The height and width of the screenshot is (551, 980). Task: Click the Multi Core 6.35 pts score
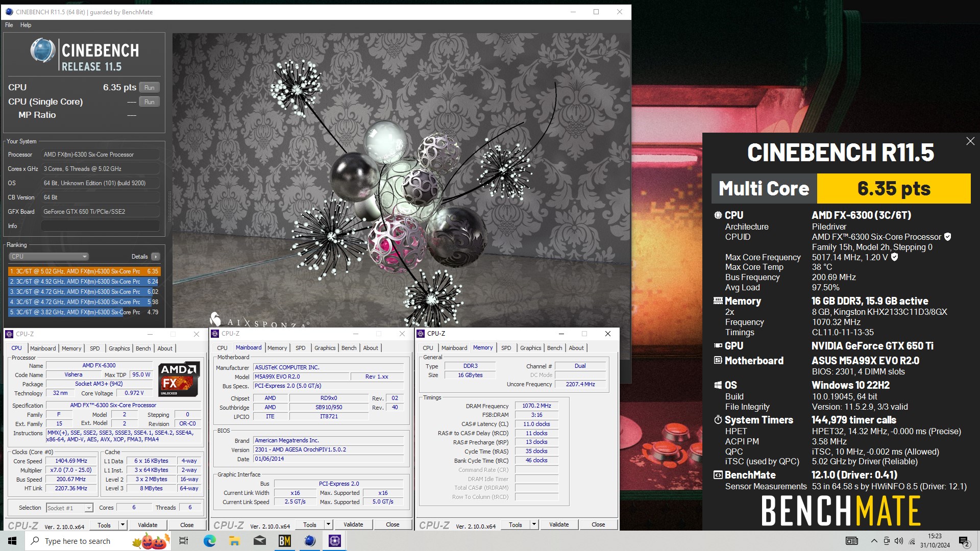tap(894, 189)
